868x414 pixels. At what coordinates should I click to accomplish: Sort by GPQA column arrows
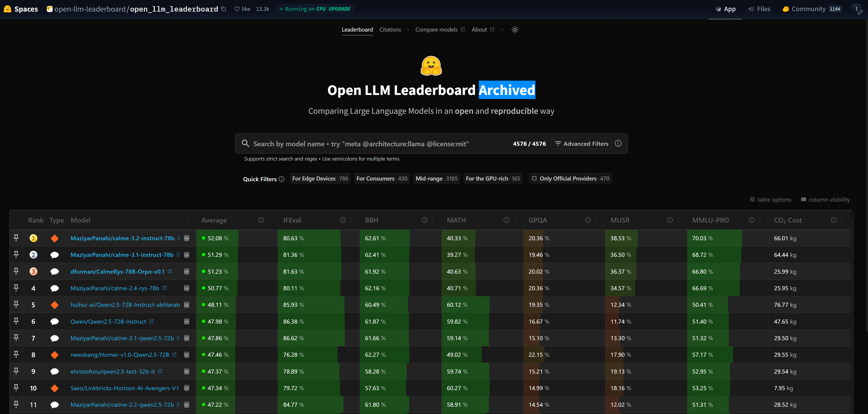[596, 220]
